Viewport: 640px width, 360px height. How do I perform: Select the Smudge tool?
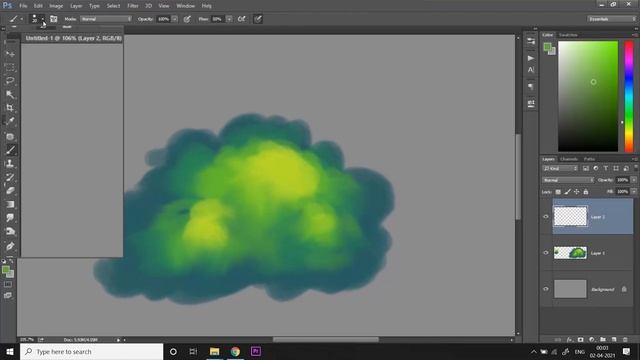point(10,218)
